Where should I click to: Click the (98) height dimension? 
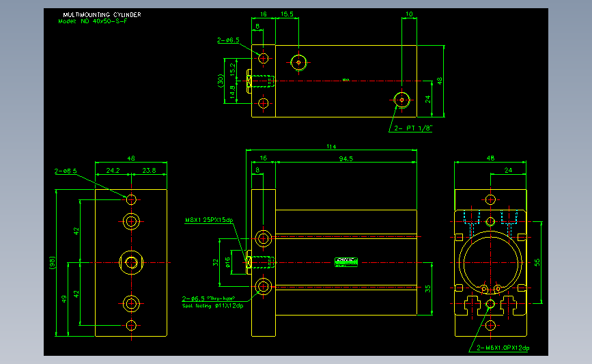53,262
